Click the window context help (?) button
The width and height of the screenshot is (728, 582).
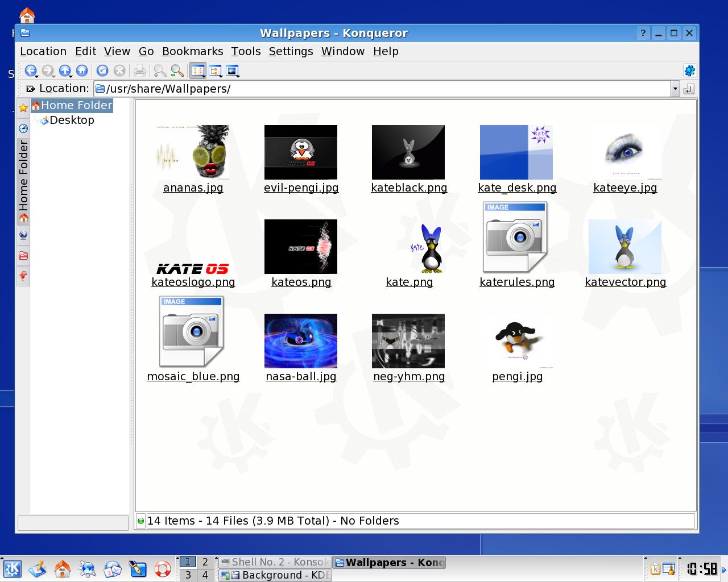point(643,33)
